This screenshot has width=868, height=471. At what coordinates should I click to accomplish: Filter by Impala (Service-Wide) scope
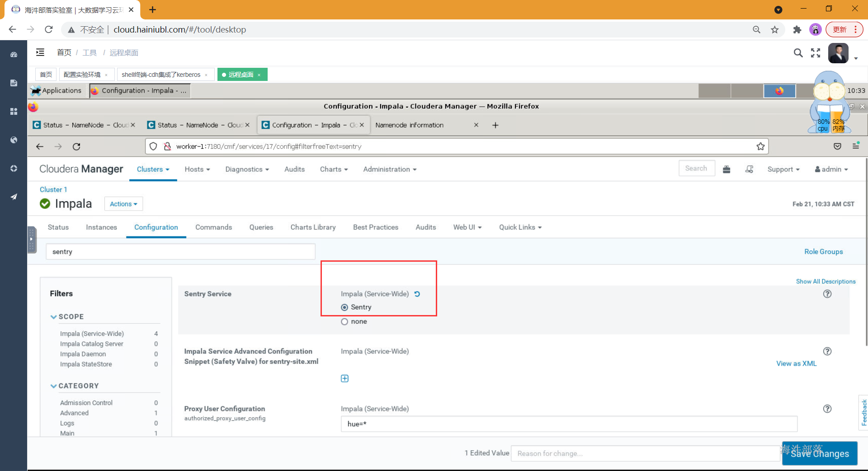(92, 334)
